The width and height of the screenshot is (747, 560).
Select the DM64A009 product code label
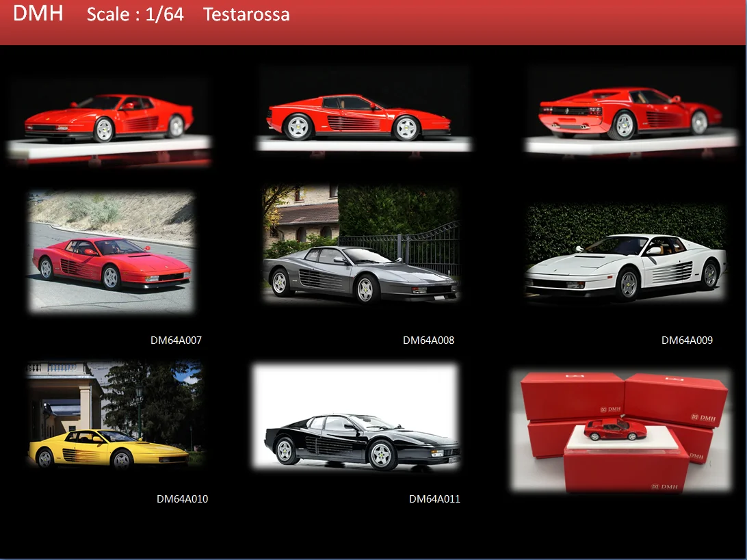pos(687,339)
